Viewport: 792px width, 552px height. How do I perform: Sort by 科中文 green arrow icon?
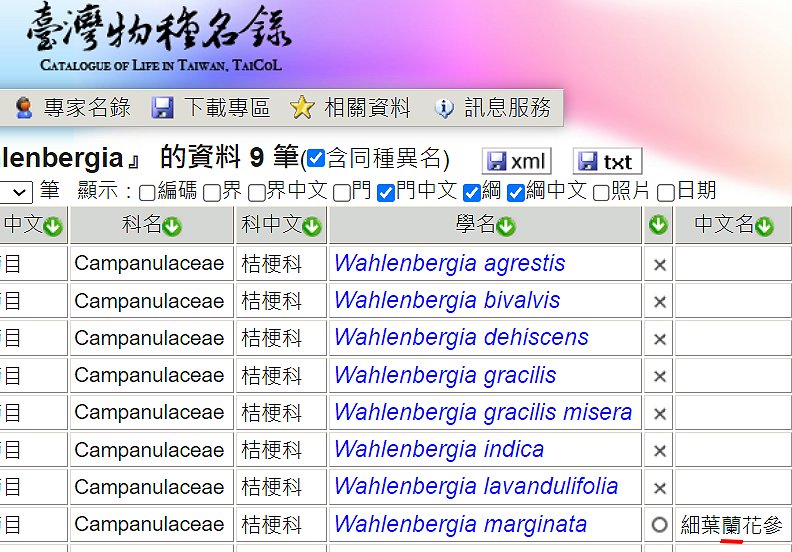click(312, 227)
